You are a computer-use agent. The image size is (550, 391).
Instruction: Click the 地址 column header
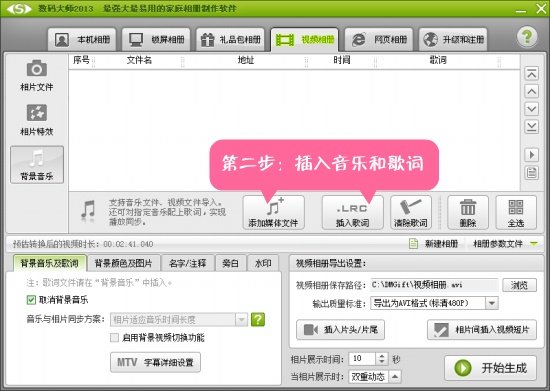click(x=246, y=60)
